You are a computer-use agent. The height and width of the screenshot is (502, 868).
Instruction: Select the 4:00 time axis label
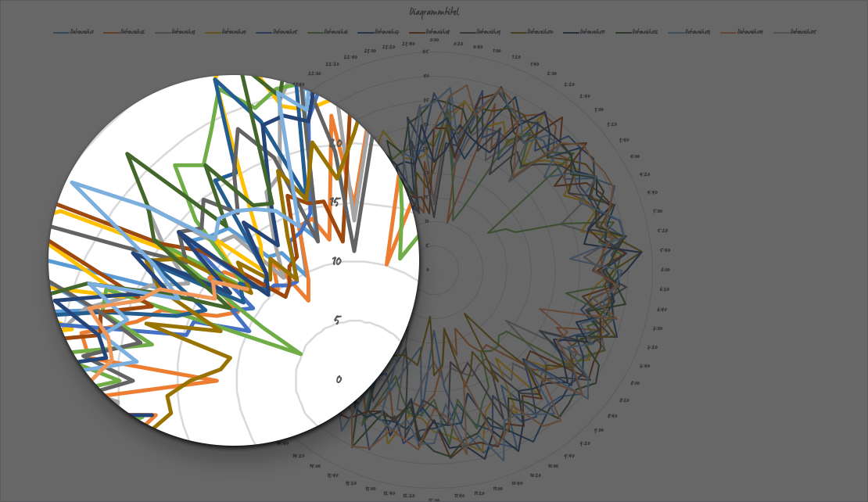click(634, 156)
